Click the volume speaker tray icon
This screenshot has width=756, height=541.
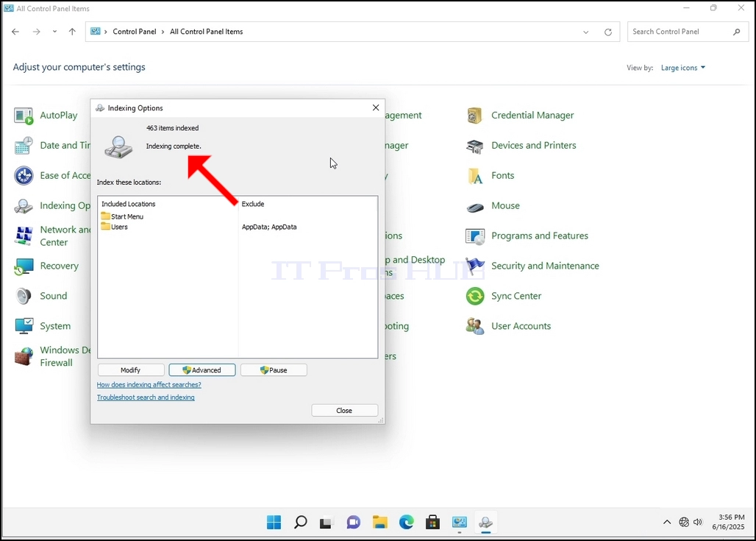(698, 522)
